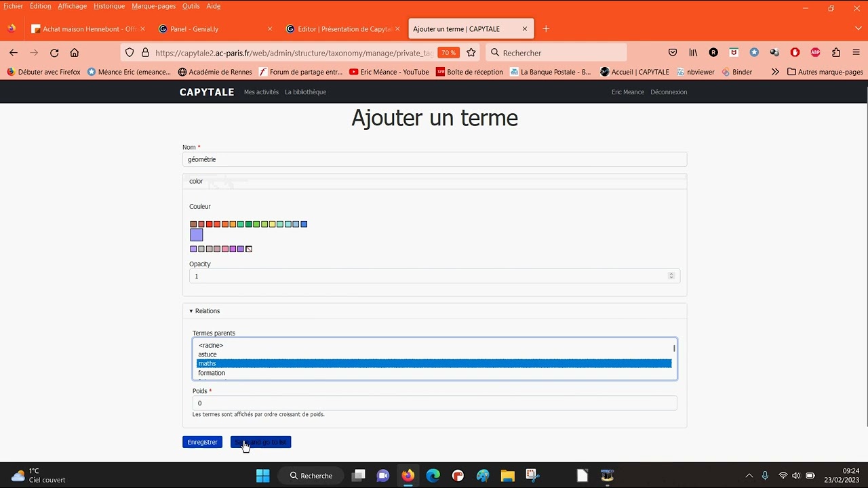Open the Firefox hamburger application menu
This screenshot has height=488, width=868.
(856, 53)
